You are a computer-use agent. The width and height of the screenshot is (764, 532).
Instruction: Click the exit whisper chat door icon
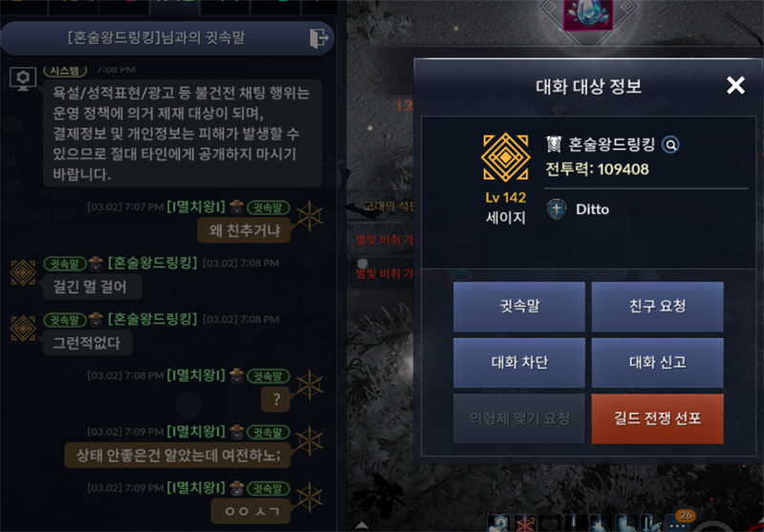pos(319,38)
